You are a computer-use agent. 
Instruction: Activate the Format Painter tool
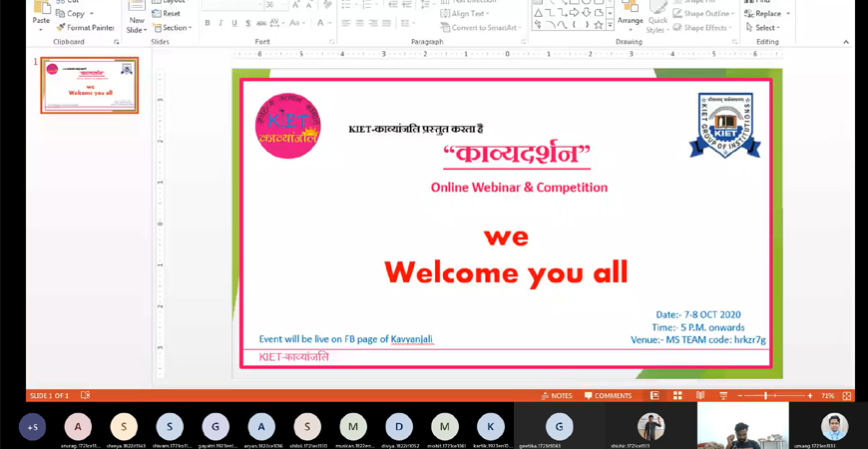click(85, 27)
